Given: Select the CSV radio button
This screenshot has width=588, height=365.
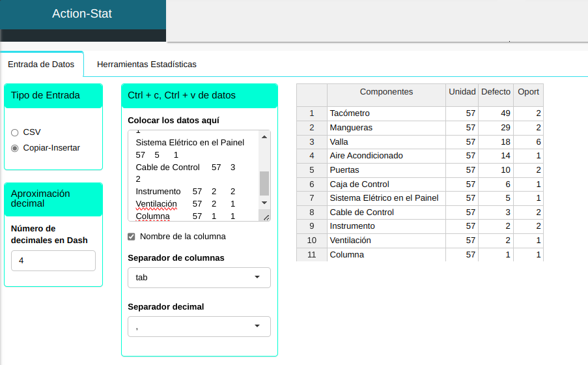Looking at the screenshot, I should 14,132.
